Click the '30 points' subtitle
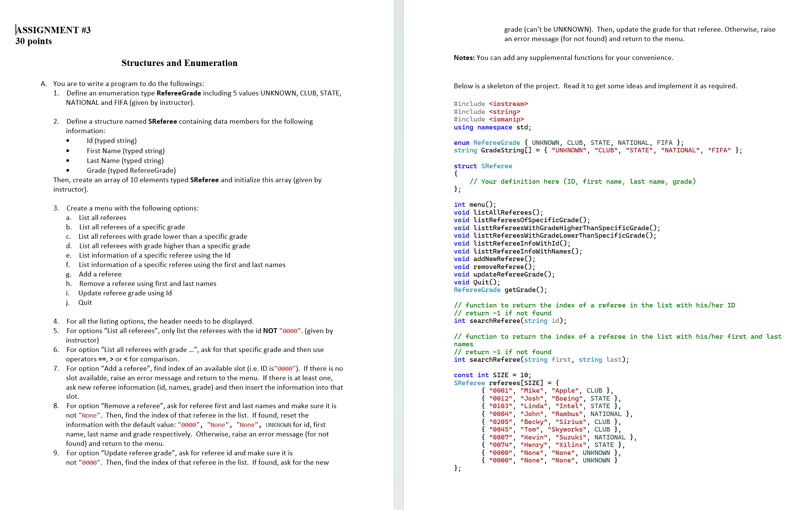 coord(33,41)
